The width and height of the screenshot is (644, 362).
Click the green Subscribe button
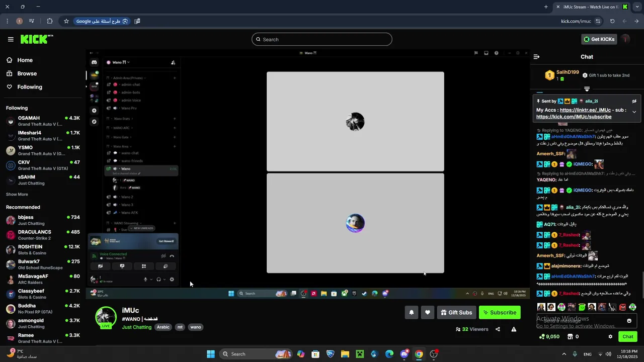[x=500, y=312]
